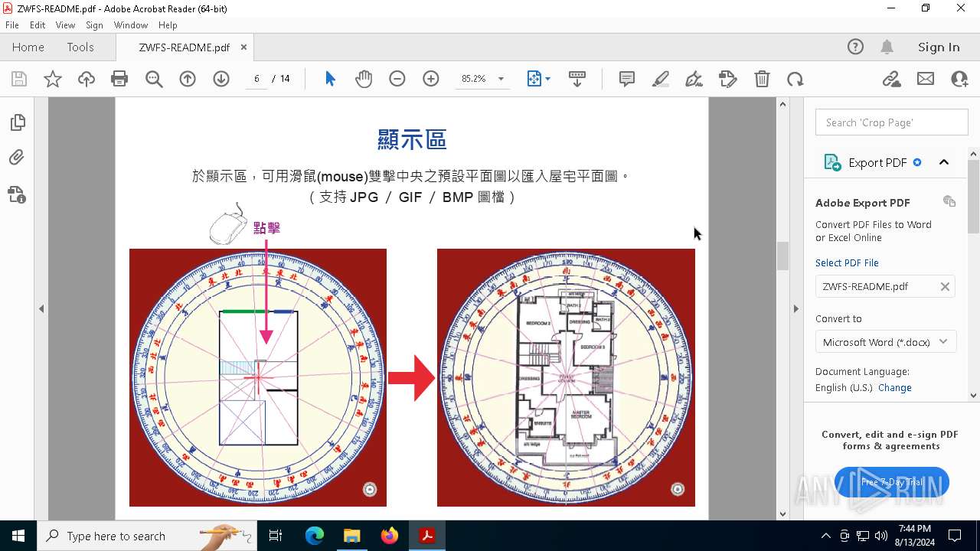Click the delete trash icon
This screenshot has width=980, height=551.
coord(762,79)
